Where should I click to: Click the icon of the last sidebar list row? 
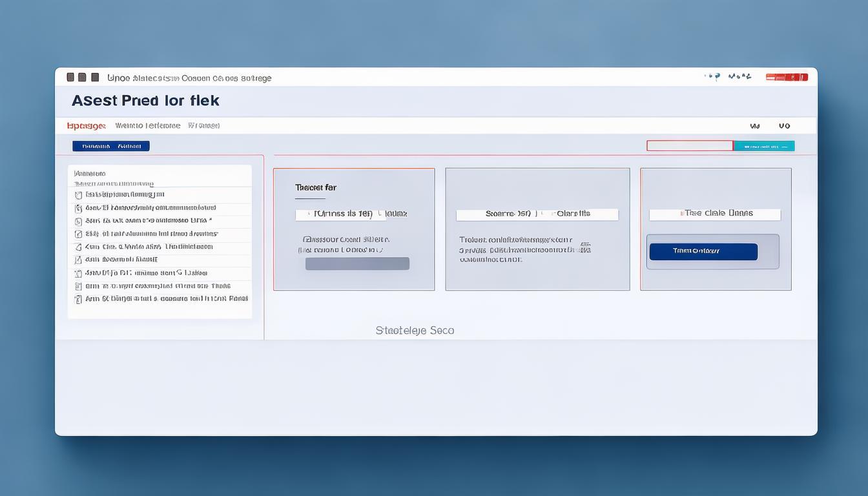coord(78,299)
